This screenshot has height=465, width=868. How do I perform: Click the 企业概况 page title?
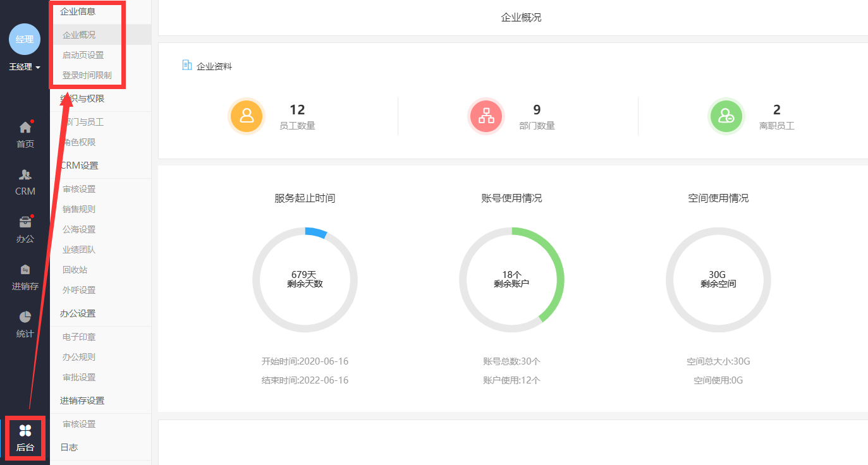521,18
